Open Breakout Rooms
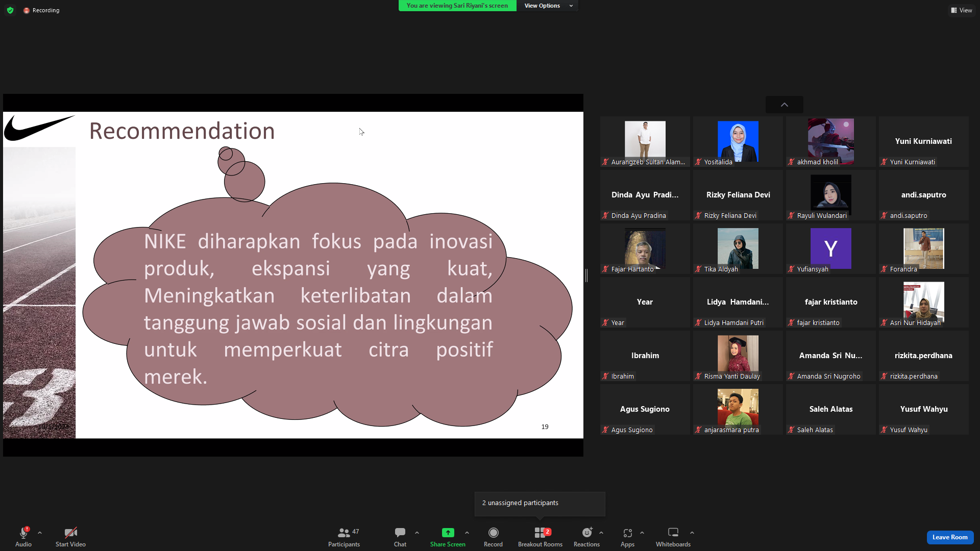The width and height of the screenshot is (980, 551). 540,537
